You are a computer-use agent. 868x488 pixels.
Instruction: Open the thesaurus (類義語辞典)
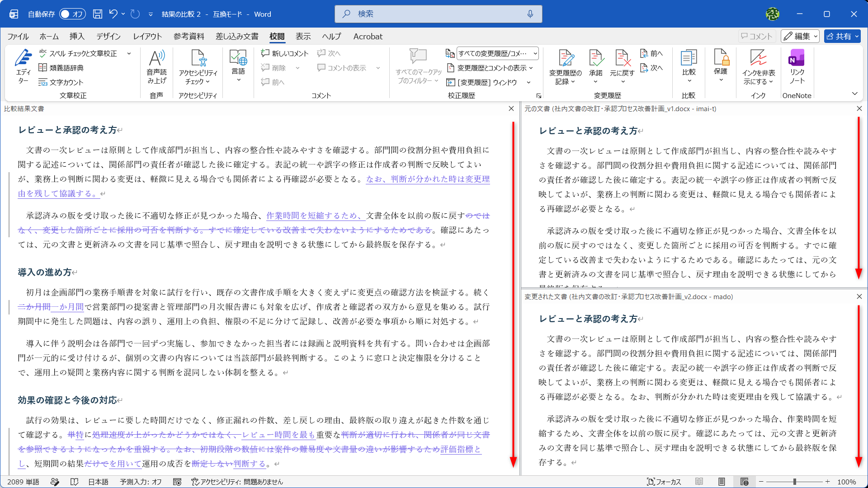coord(61,68)
